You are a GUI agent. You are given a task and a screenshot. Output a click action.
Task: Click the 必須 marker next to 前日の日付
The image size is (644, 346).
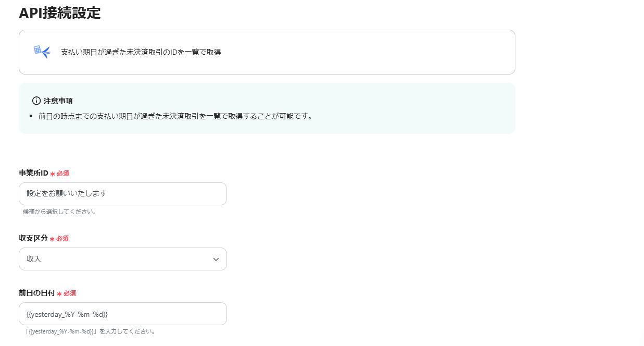coord(67,293)
